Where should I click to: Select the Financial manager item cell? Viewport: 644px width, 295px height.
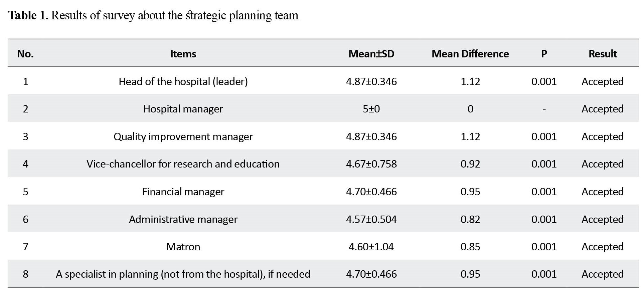coord(183,192)
